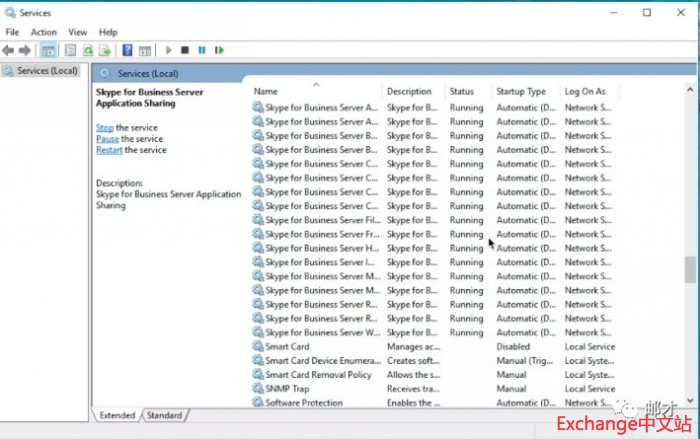This screenshot has width=700, height=439.
Task: Click the Restart Service toolbar icon
Action: [x=219, y=50]
